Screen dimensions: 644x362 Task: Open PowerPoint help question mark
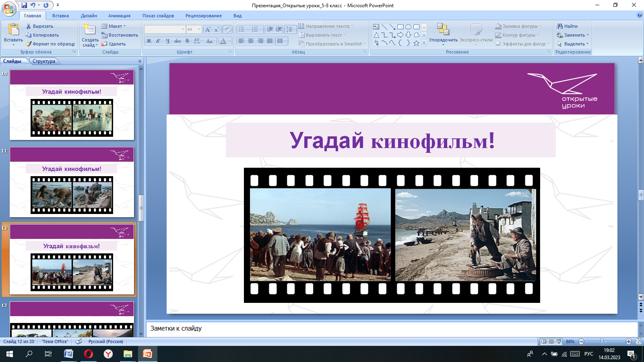tap(640, 15)
